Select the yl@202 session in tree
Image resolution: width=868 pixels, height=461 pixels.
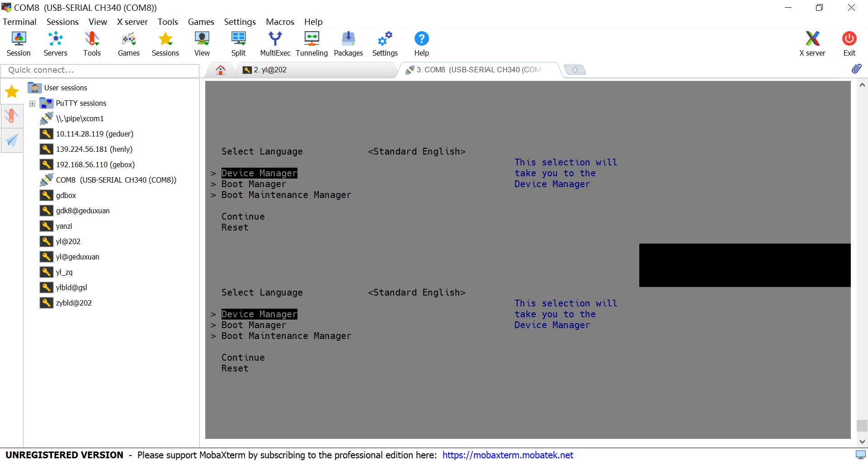tap(68, 241)
